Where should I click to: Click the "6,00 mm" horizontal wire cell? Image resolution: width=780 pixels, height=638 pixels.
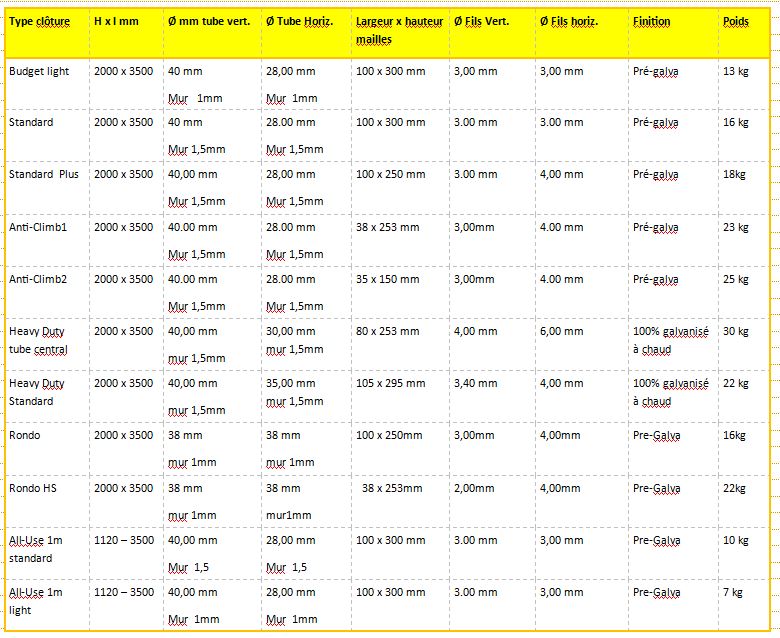pyautogui.click(x=560, y=331)
